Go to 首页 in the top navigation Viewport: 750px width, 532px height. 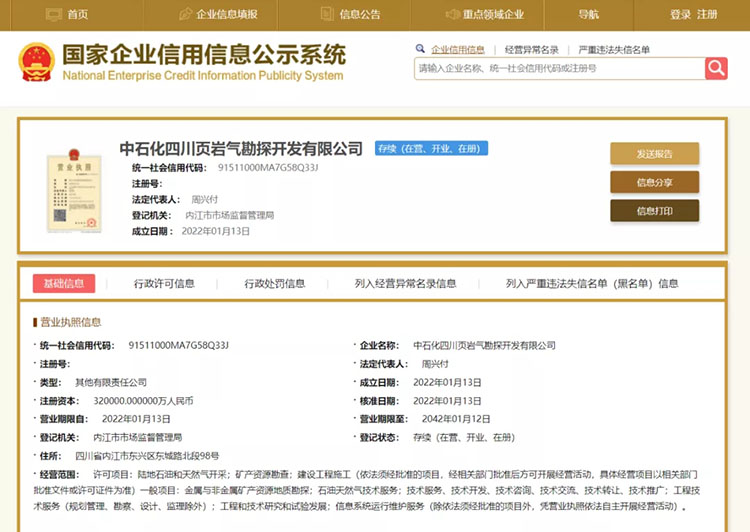77,14
